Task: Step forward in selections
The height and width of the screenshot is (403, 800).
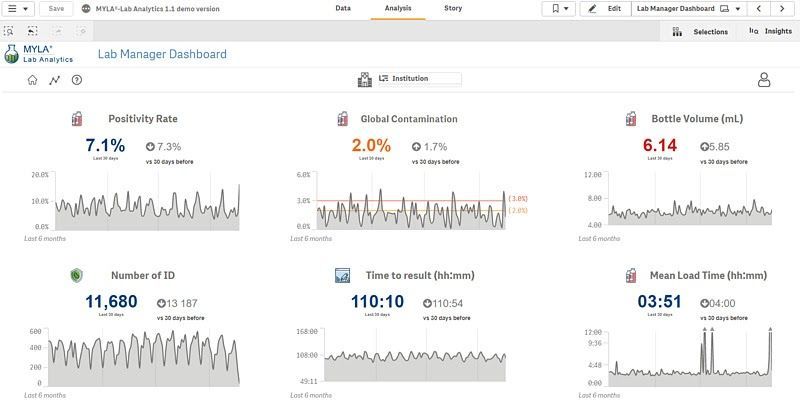Action: point(58,31)
